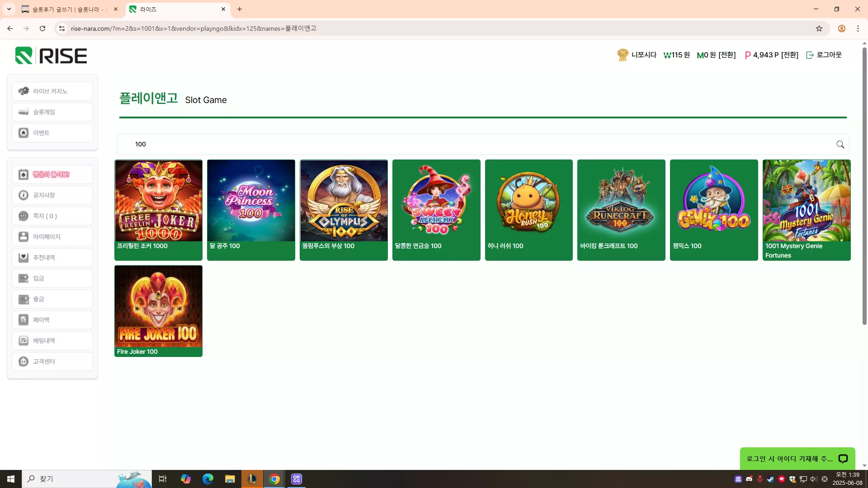Viewport: 868px width, 488px height.
Task: Click 전환 next to M0 원
Action: click(x=727, y=55)
